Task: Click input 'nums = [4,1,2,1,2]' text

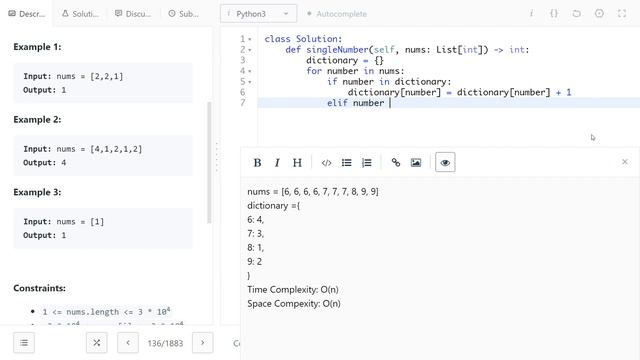Action: point(99,149)
